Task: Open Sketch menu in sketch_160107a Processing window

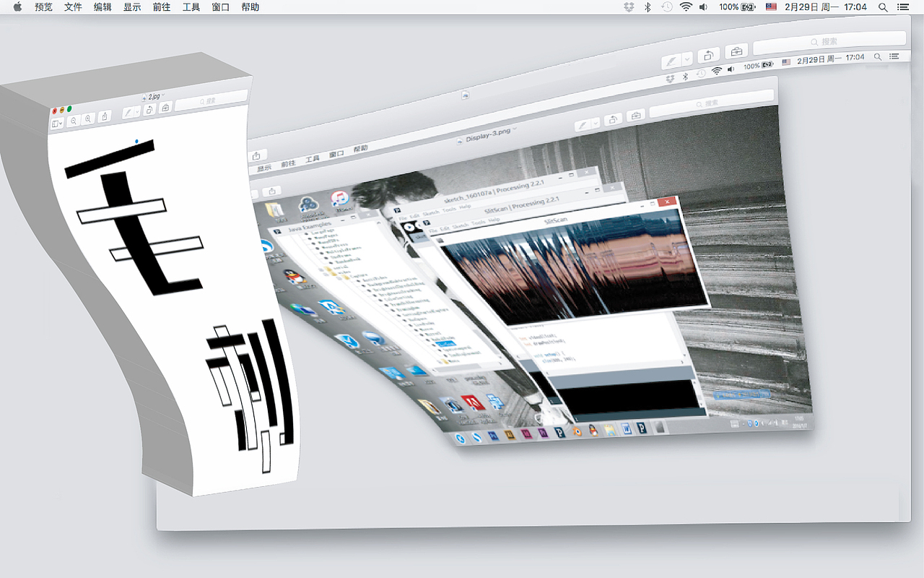Action: (x=430, y=214)
